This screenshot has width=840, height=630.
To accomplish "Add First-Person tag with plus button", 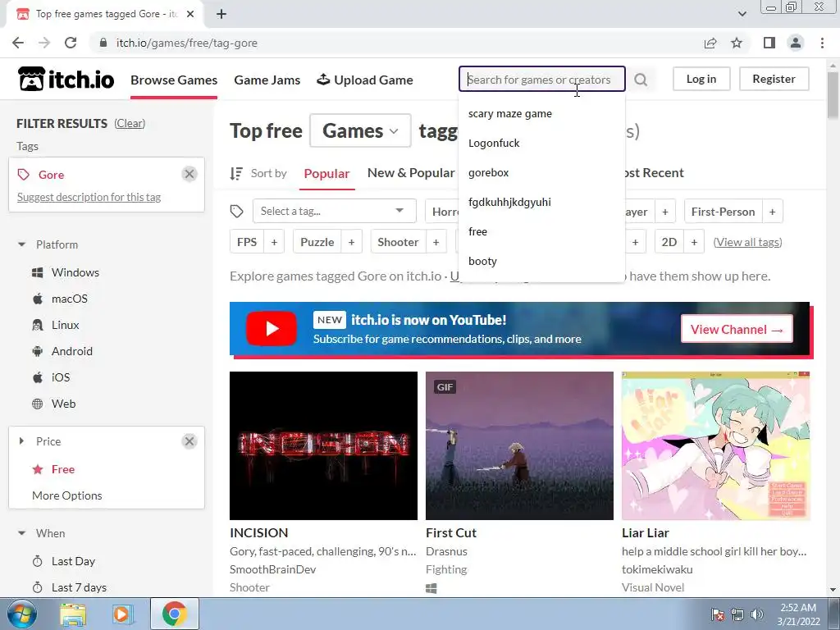I will (x=773, y=212).
